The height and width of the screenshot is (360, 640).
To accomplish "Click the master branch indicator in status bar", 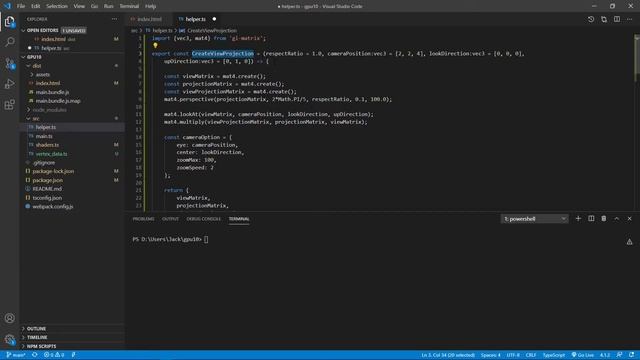I will (16, 355).
